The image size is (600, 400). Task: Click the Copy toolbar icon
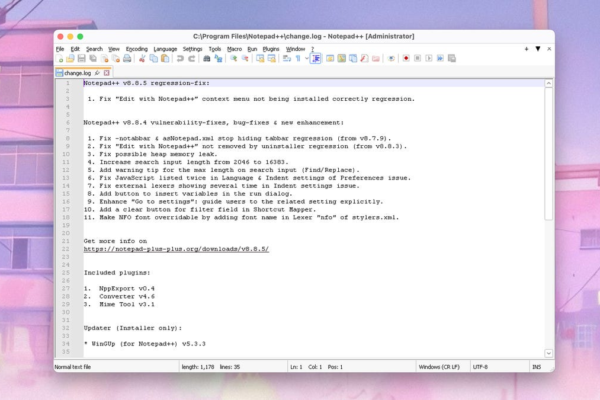click(153, 59)
